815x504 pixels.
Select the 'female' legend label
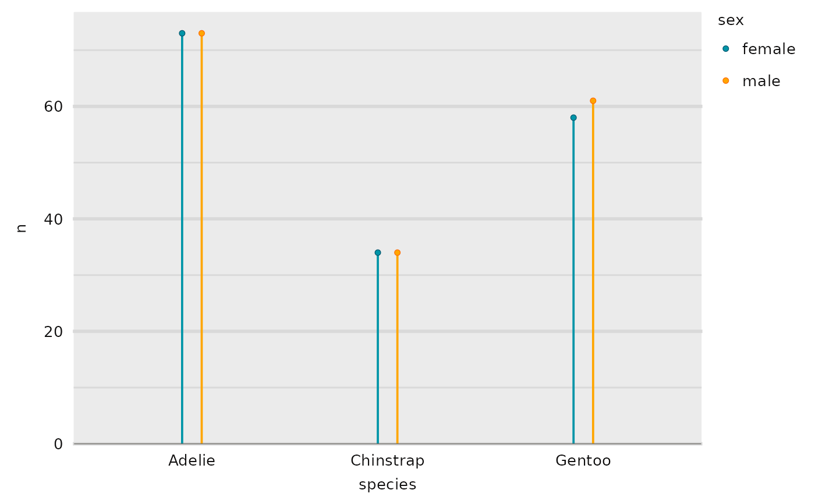(x=768, y=49)
